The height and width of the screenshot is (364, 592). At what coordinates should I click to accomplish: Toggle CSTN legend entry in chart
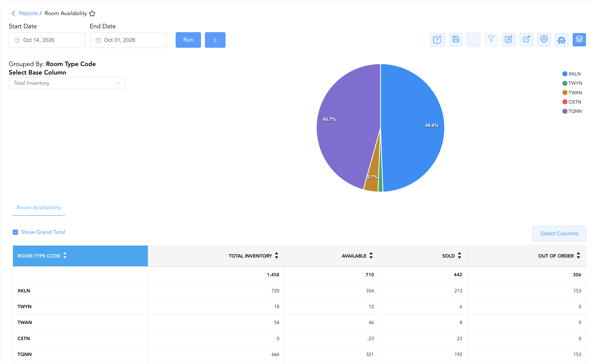(x=572, y=102)
